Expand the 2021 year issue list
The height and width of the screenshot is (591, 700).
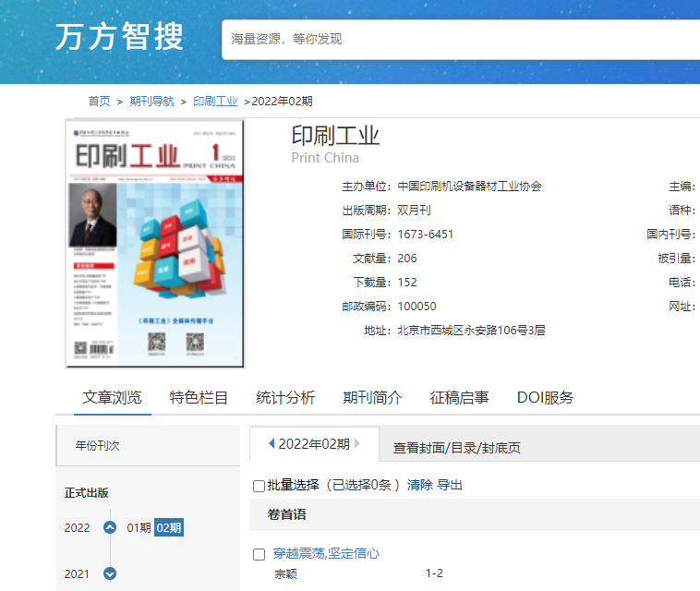(x=110, y=573)
